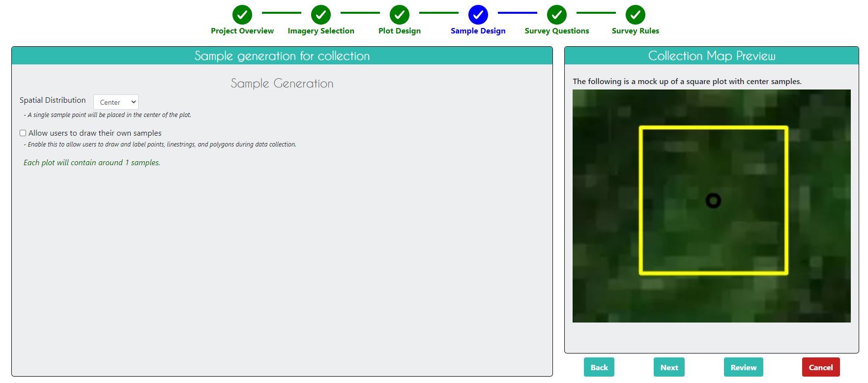Screen dimensions: 868x383
Task: Click the Imagery Selection step checkmark icon
Action: coord(320,15)
